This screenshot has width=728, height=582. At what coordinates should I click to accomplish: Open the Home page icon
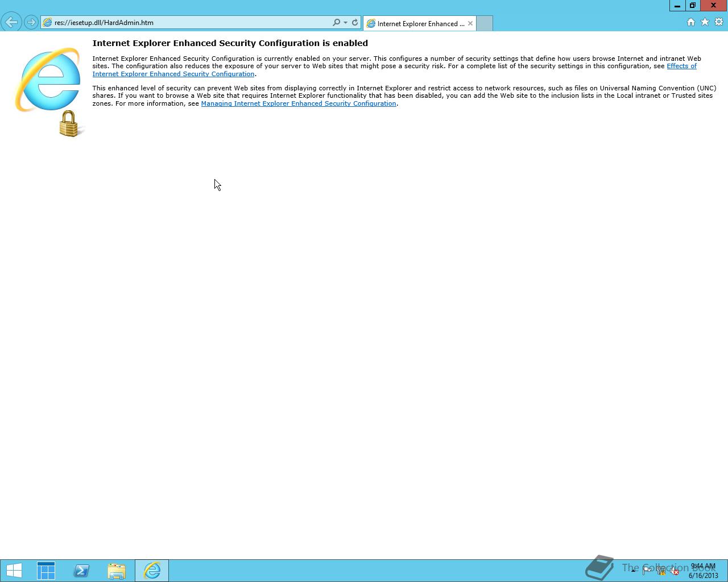tap(690, 22)
